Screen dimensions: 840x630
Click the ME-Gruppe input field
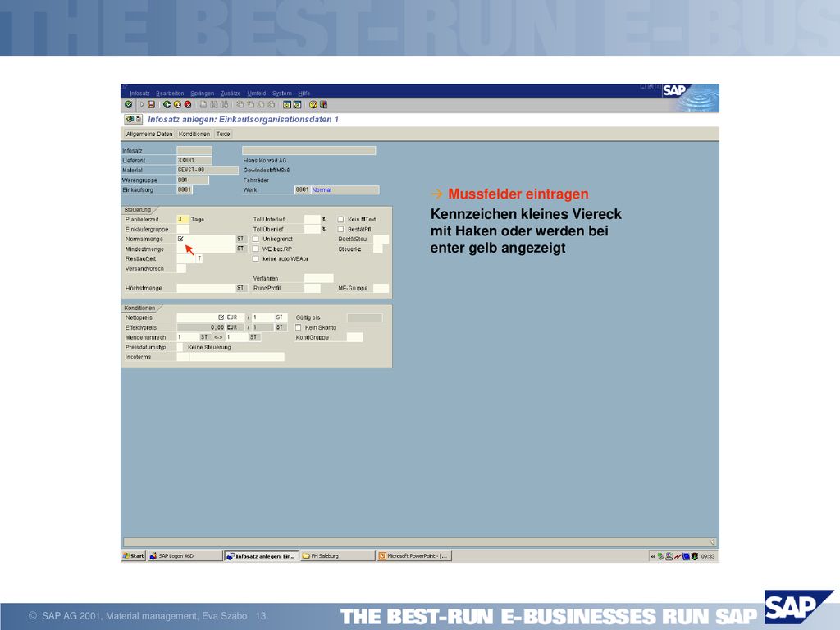(381, 288)
